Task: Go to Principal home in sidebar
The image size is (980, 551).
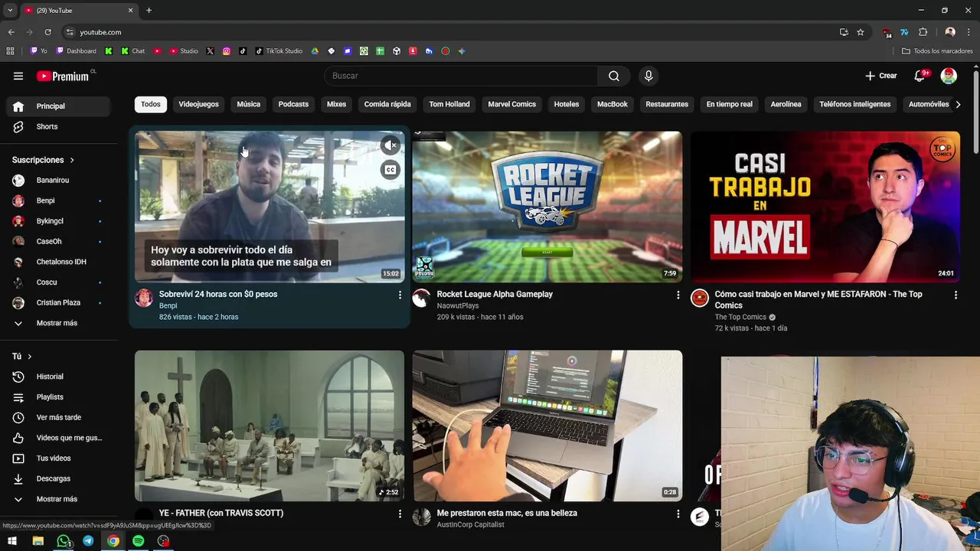Action: pos(57,106)
